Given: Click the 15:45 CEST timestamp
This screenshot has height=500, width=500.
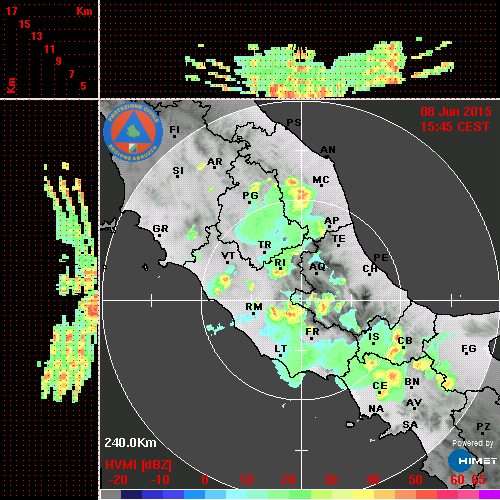Looking at the screenshot, I should click(x=455, y=127).
